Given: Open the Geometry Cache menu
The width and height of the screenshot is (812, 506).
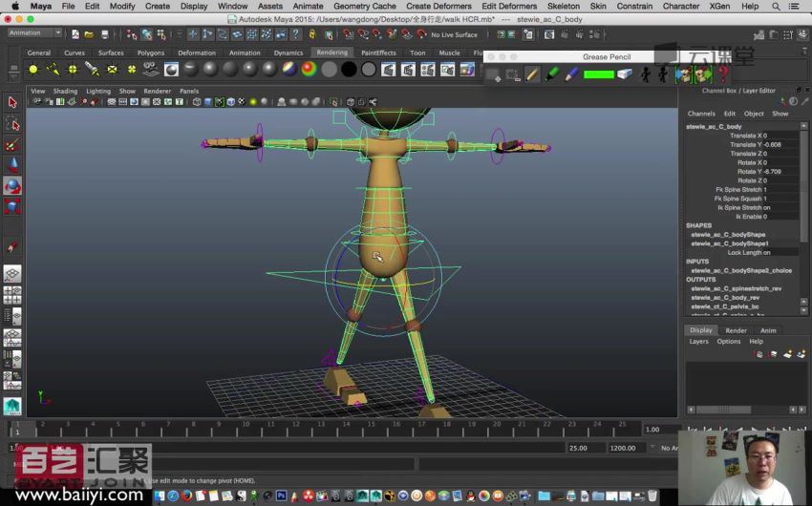Looking at the screenshot, I should coord(365,7).
